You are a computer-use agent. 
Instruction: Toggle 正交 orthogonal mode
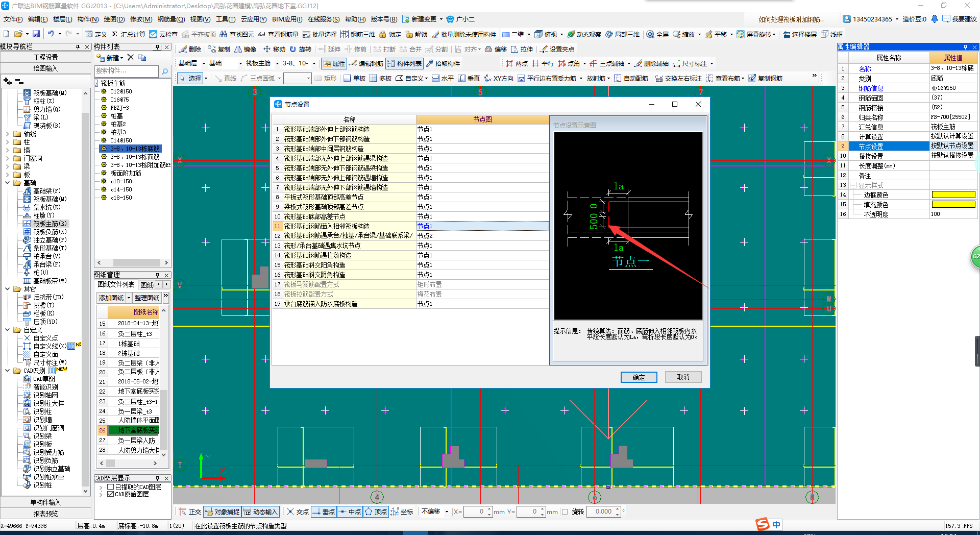pos(190,512)
